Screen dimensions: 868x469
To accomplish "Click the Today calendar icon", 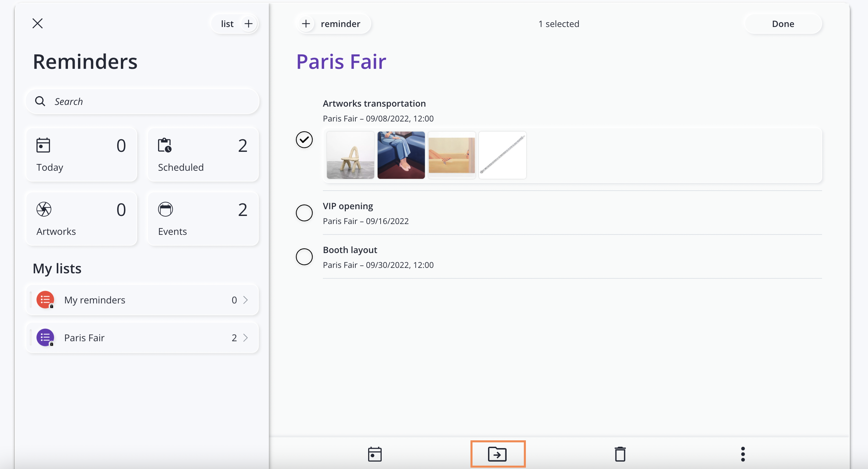I will click(x=43, y=145).
